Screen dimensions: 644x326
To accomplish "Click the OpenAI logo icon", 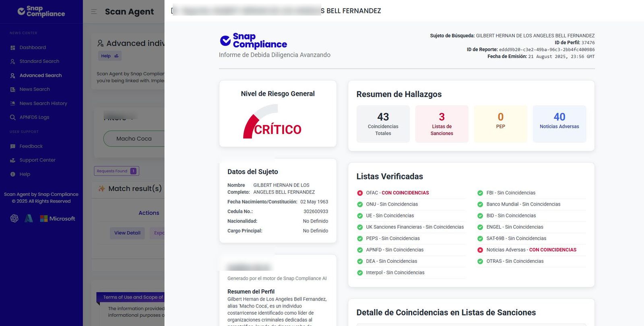I will point(14,218).
